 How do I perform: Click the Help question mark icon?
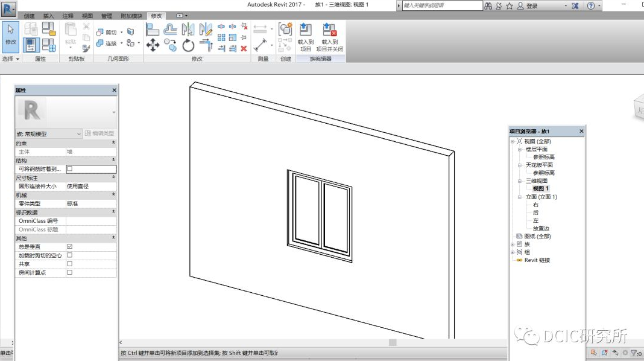590,6
